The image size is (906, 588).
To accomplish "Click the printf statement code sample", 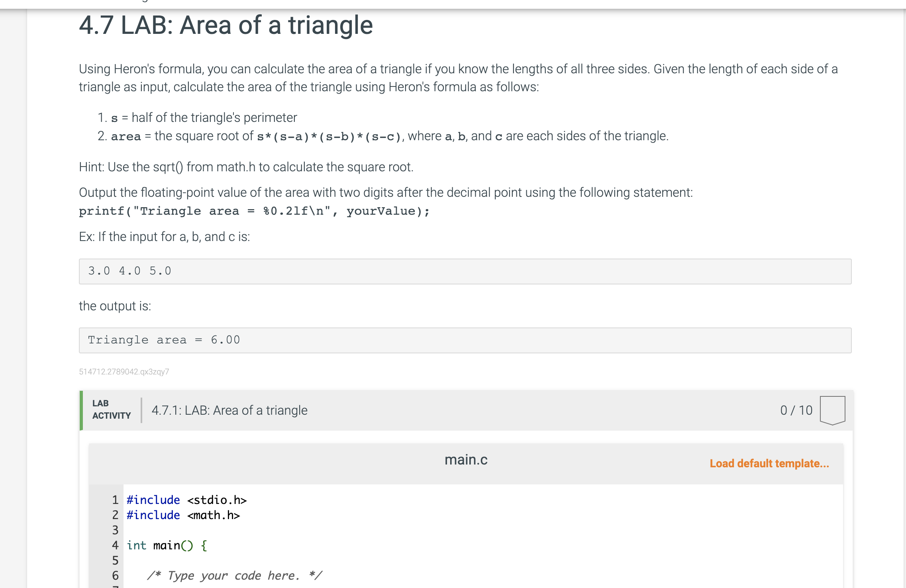I will 254,211.
